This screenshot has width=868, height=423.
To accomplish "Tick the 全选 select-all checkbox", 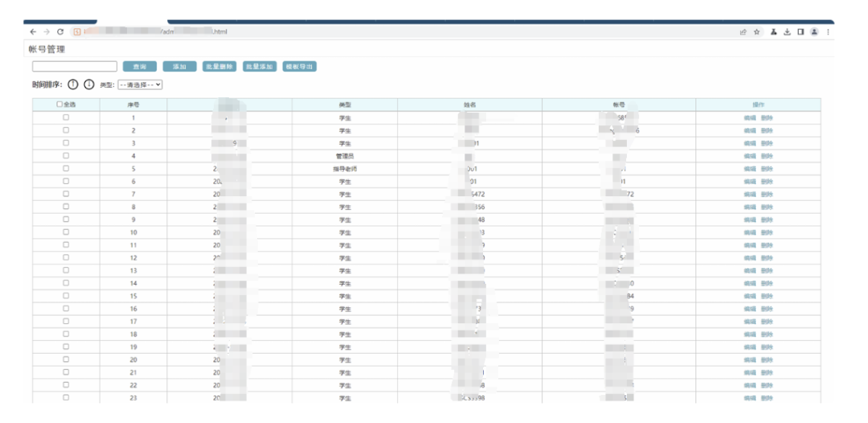I will (x=59, y=105).
